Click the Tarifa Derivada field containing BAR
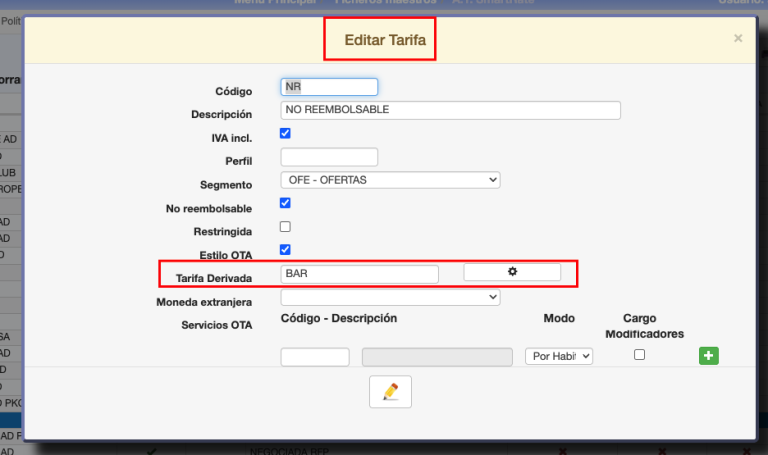This screenshot has width=768, height=455. pos(360,273)
